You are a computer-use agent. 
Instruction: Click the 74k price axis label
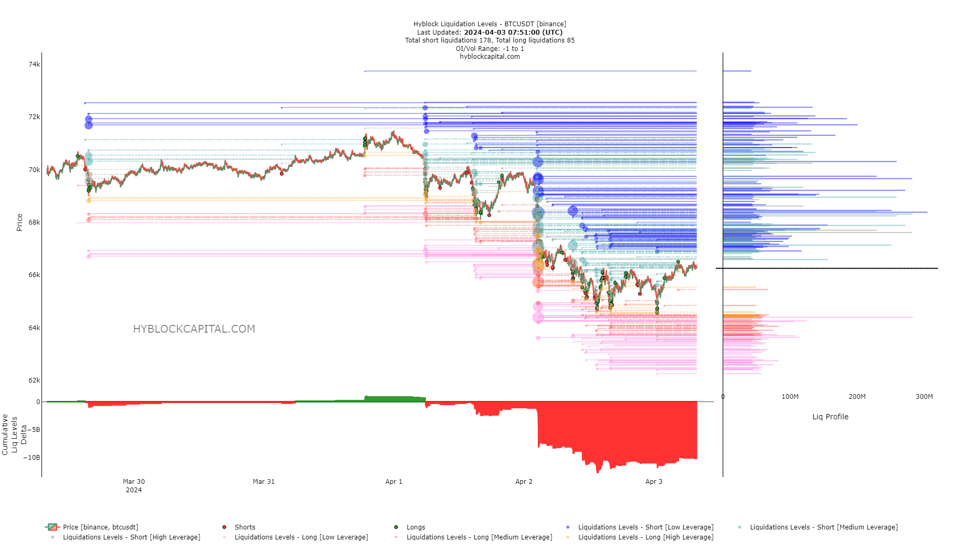click(x=34, y=65)
